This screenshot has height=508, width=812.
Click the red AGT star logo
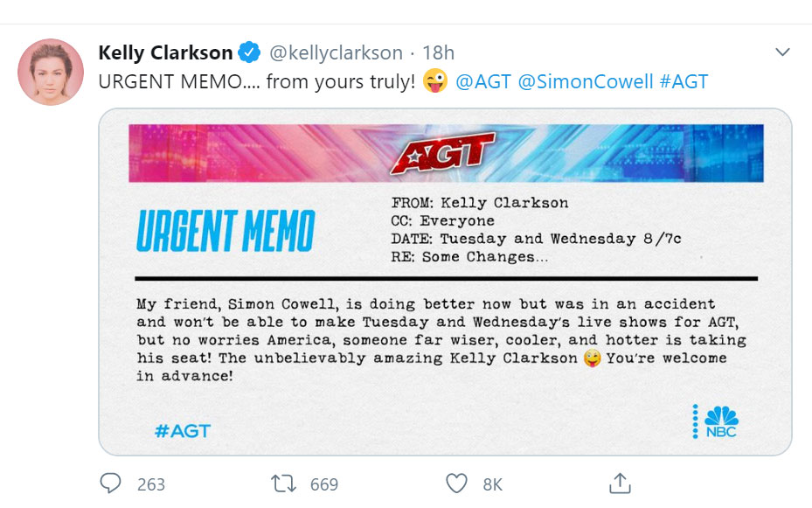(x=442, y=154)
